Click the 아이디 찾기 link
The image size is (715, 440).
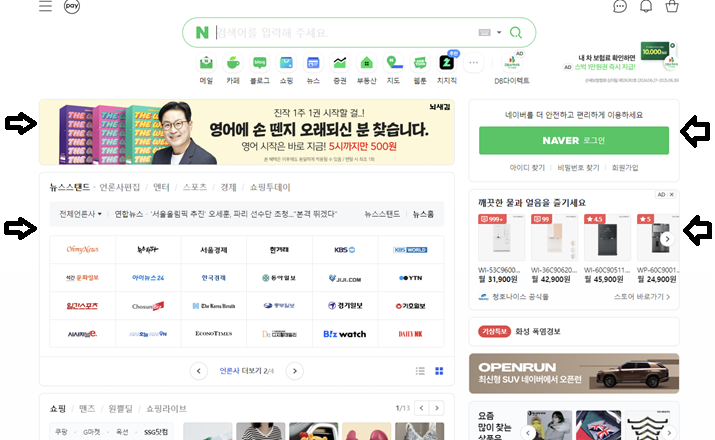(527, 168)
